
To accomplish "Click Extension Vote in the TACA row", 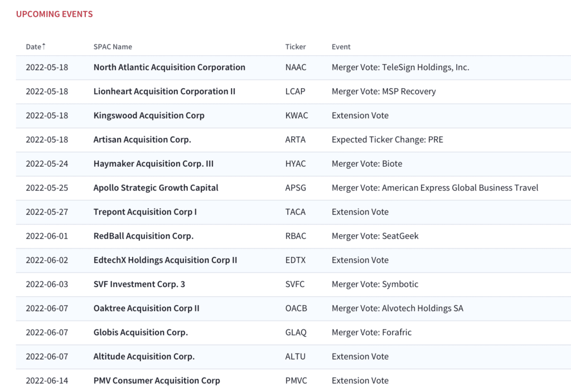I will (x=360, y=212).
